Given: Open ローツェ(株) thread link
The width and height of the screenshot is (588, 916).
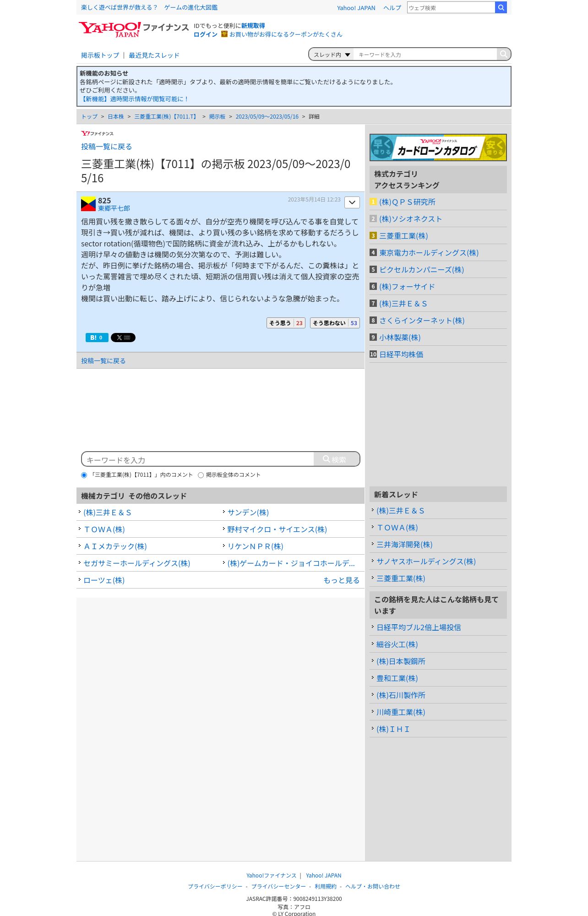Looking at the screenshot, I should pos(104,580).
